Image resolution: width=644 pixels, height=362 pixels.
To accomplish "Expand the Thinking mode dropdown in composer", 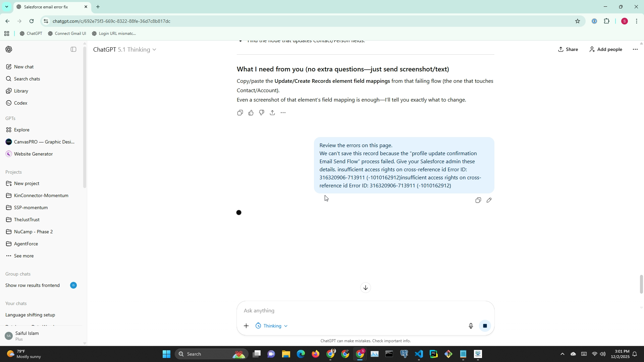I will click(272, 326).
